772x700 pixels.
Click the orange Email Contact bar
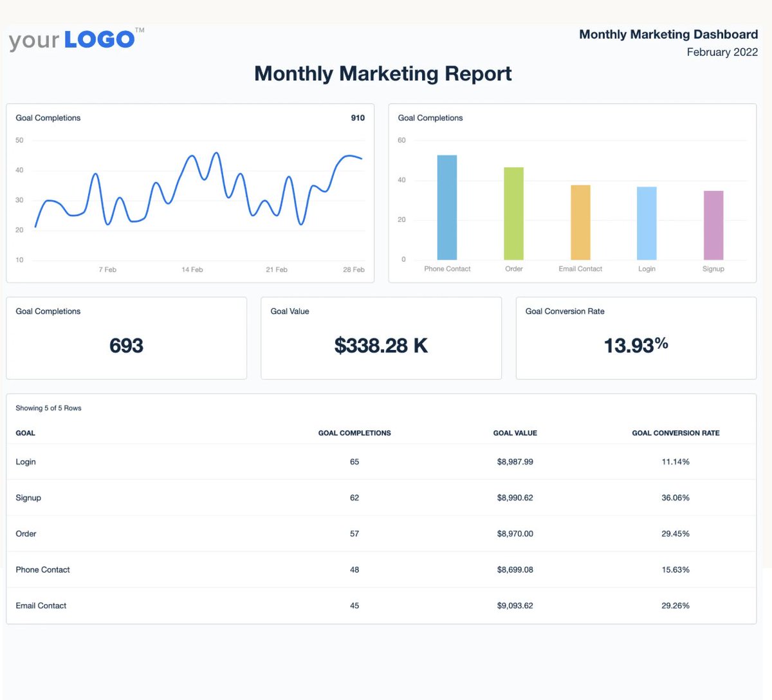pos(580,222)
